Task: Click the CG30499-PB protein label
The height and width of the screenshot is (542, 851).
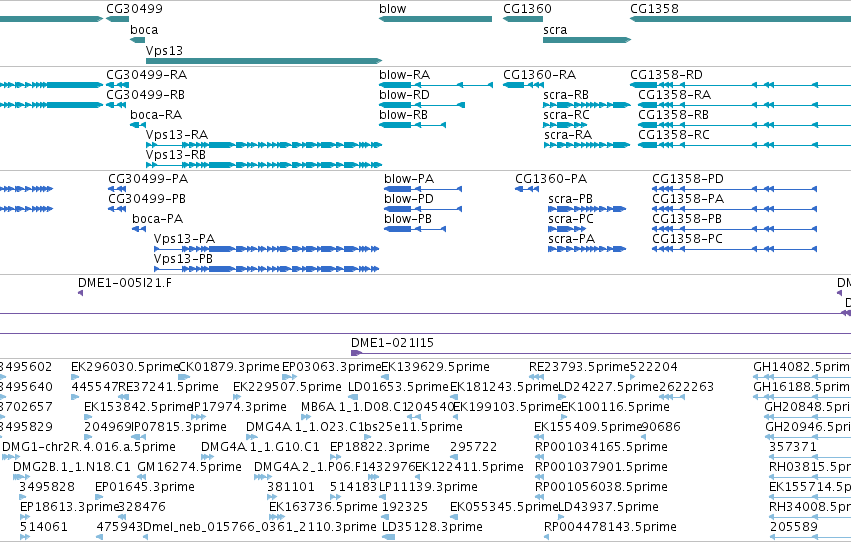Action: click(147, 199)
